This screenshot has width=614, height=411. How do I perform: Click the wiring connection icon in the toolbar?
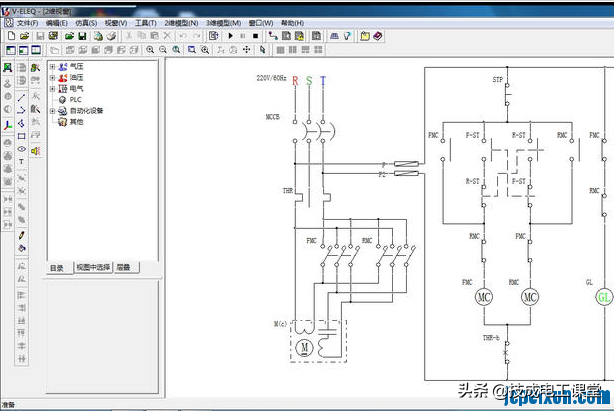(x=273, y=36)
